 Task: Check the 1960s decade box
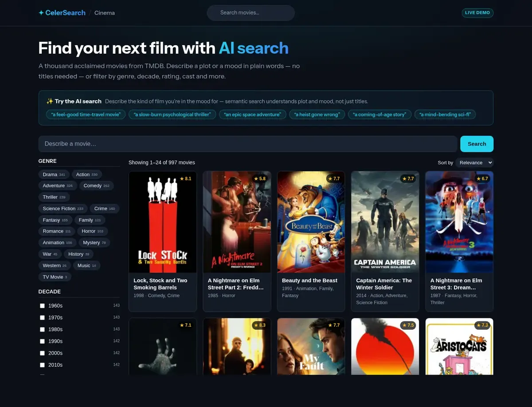(42, 306)
